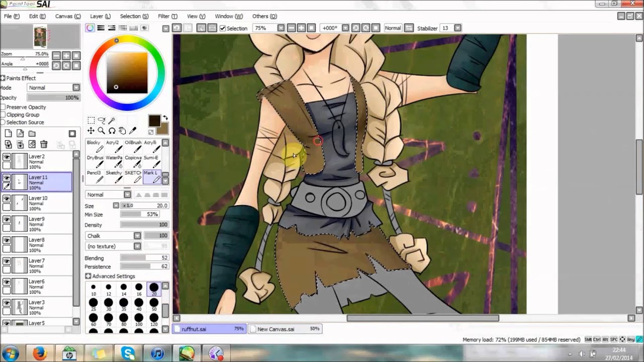Enable Clipping Group checkbox
The image size is (644, 362).
point(3,115)
